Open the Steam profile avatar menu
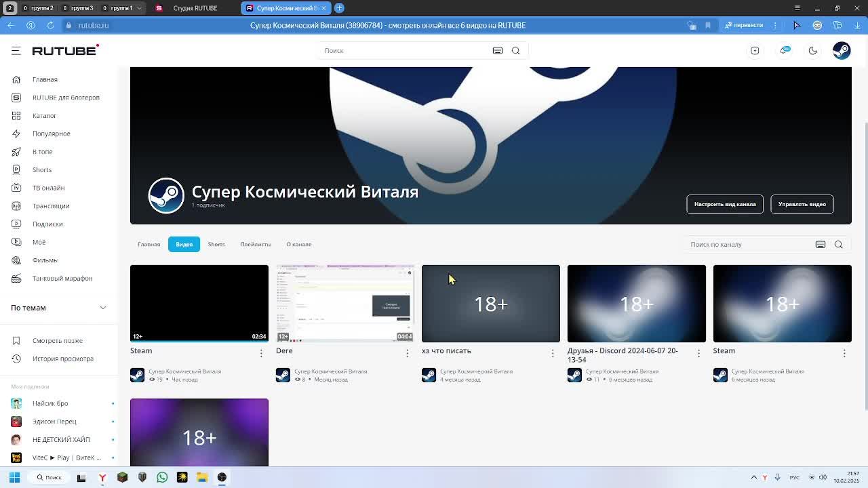The image size is (868, 488). click(842, 51)
